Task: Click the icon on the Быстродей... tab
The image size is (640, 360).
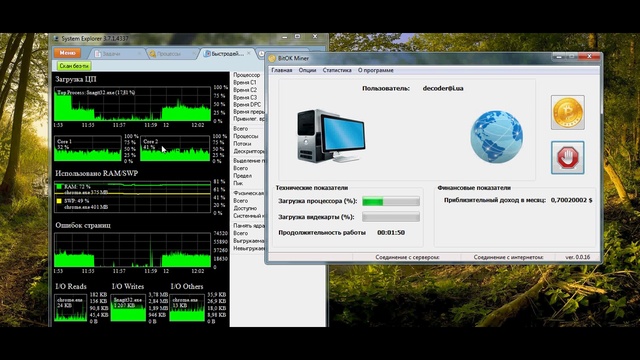Action: [x=207, y=54]
